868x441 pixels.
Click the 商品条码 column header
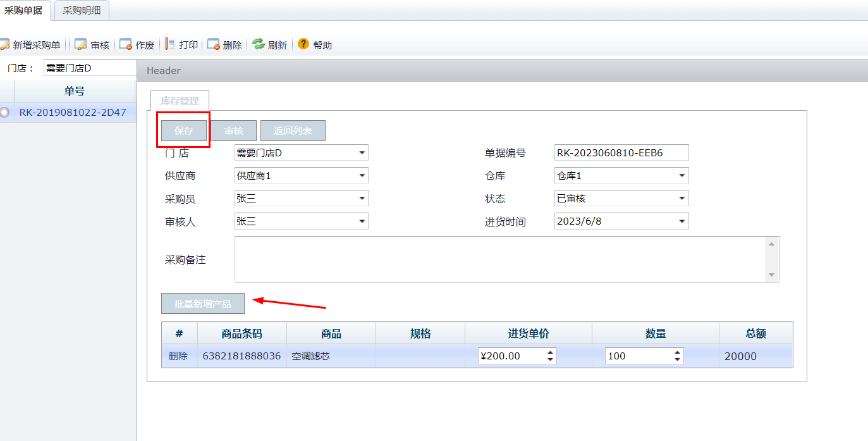tap(242, 333)
